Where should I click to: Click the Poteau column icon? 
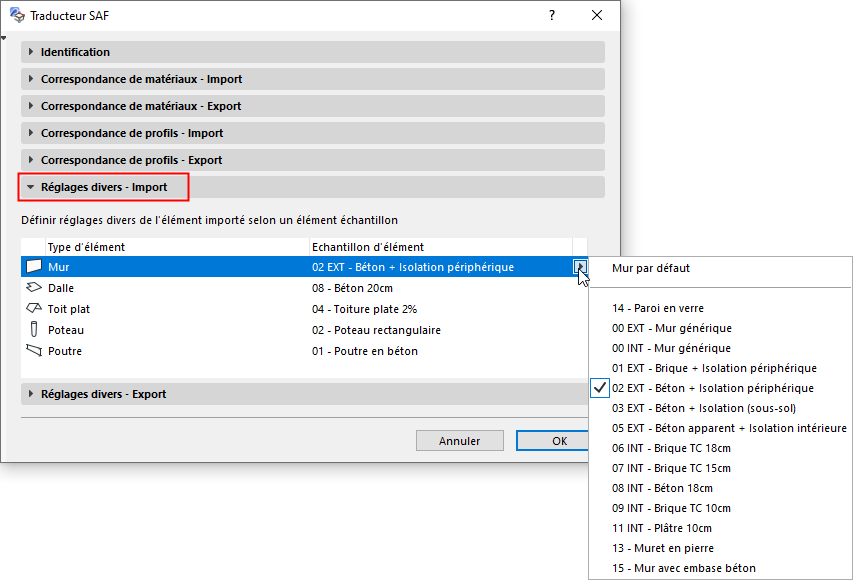[x=34, y=329]
